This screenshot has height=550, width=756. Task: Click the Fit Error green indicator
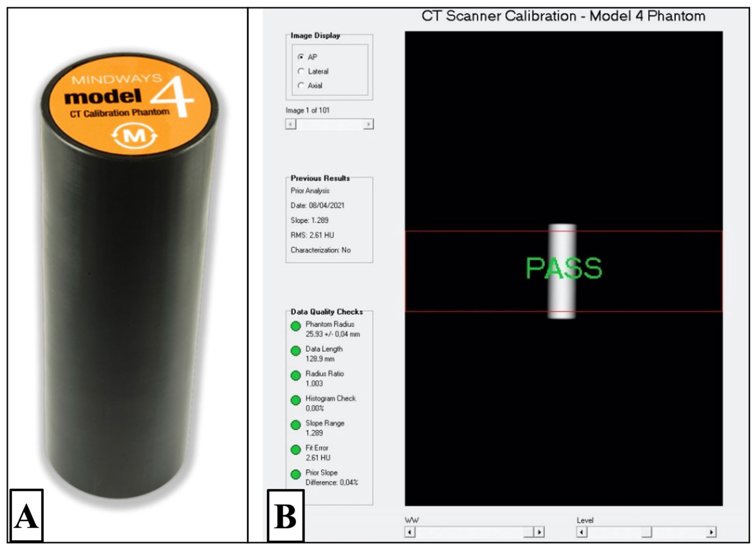296,450
